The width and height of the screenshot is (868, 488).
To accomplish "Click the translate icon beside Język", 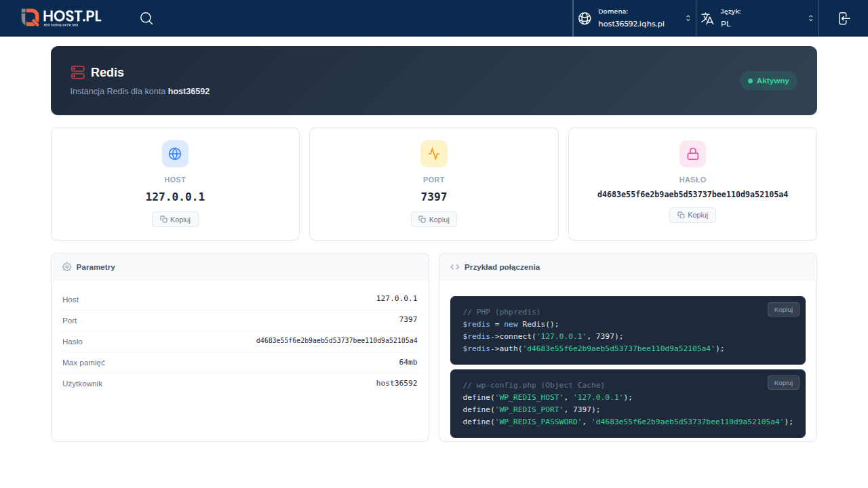I will click(707, 18).
